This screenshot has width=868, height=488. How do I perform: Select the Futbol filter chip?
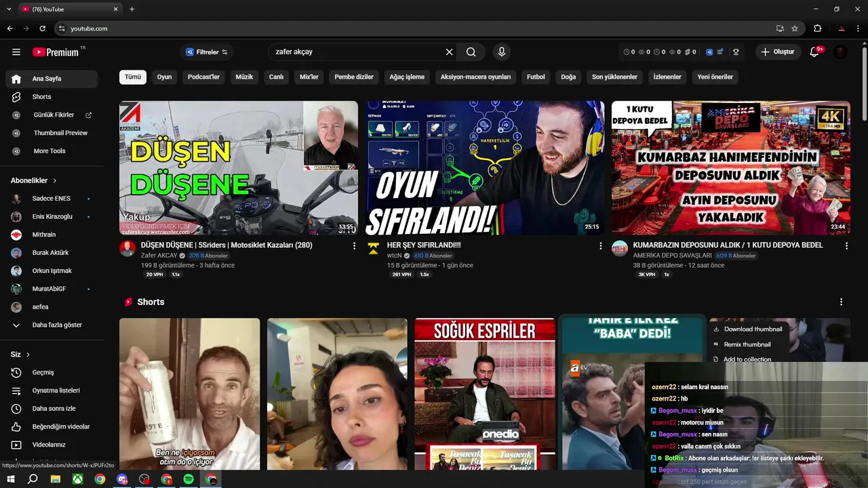[x=536, y=77]
